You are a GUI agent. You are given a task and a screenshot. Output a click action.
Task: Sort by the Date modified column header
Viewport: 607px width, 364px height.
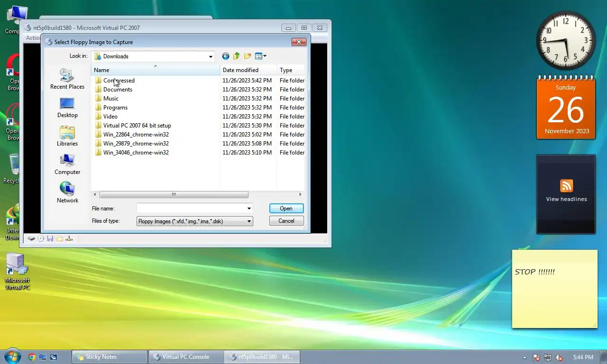point(248,70)
